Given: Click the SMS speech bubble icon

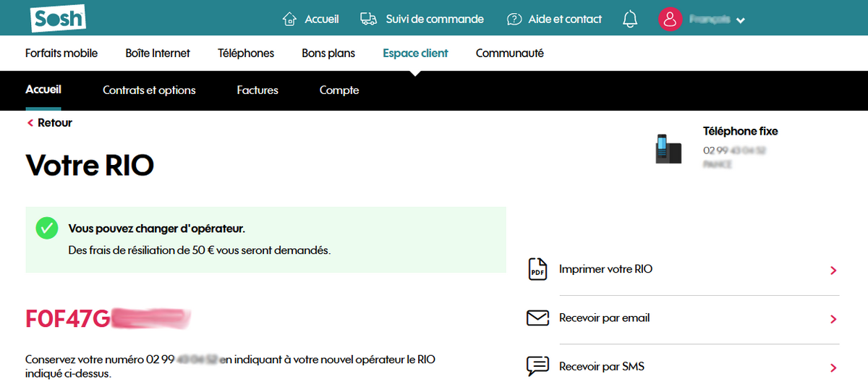Looking at the screenshot, I should pyautogui.click(x=537, y=367).
